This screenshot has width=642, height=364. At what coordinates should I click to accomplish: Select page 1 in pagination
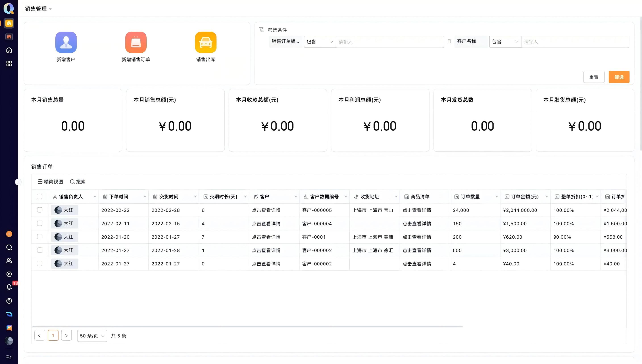53,335
